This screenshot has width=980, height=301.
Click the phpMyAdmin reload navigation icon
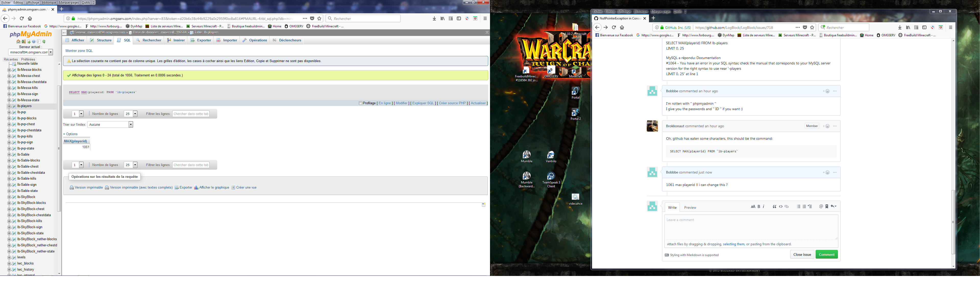pos(44,42)
